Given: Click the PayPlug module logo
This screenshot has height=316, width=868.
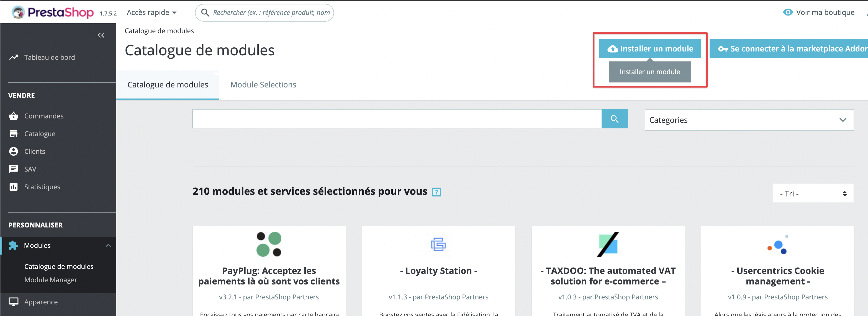Looking at the screenshot, I should coord(269,244).
